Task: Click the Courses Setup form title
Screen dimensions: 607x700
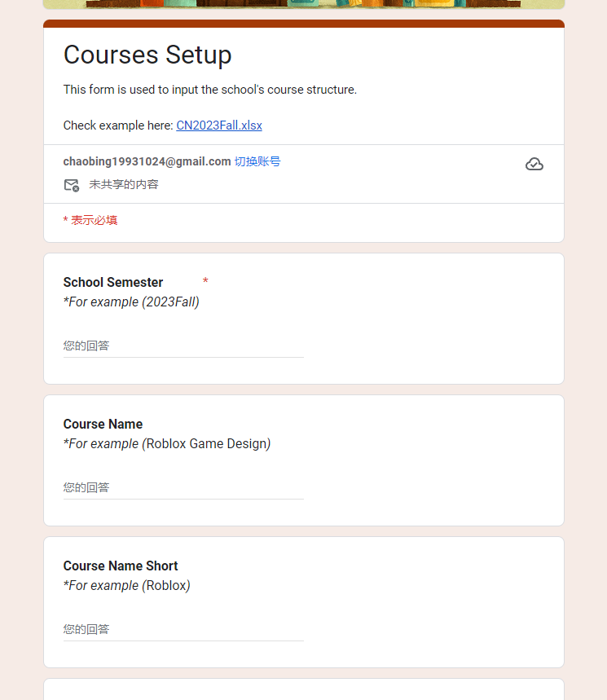Action: point(147,55)
